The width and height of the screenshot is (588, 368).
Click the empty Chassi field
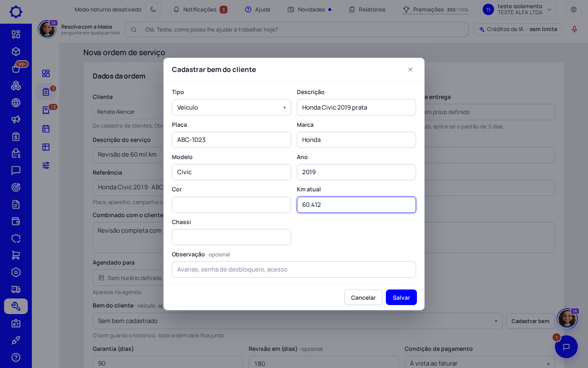point(232,237)
